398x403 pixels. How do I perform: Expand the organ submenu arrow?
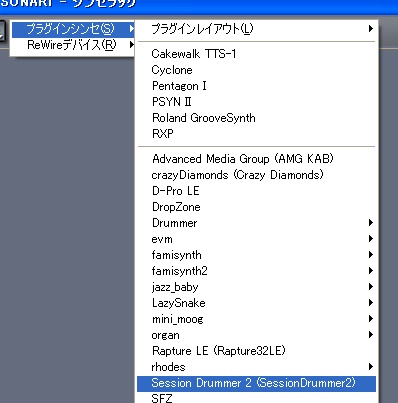[371, 335]
